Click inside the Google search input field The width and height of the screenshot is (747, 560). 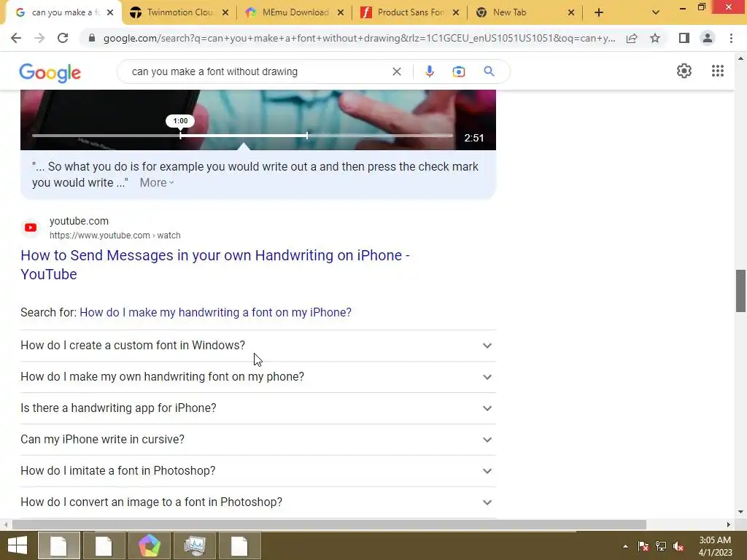(258, 71)
